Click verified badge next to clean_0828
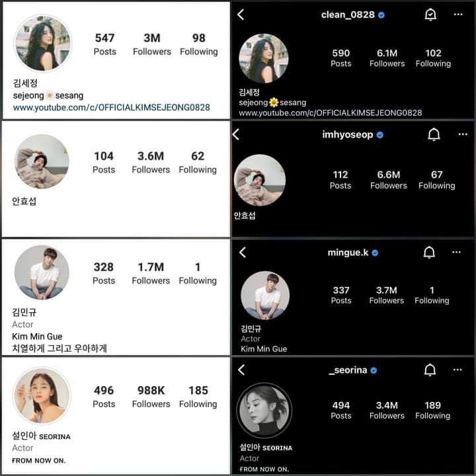 coord(381,15)
